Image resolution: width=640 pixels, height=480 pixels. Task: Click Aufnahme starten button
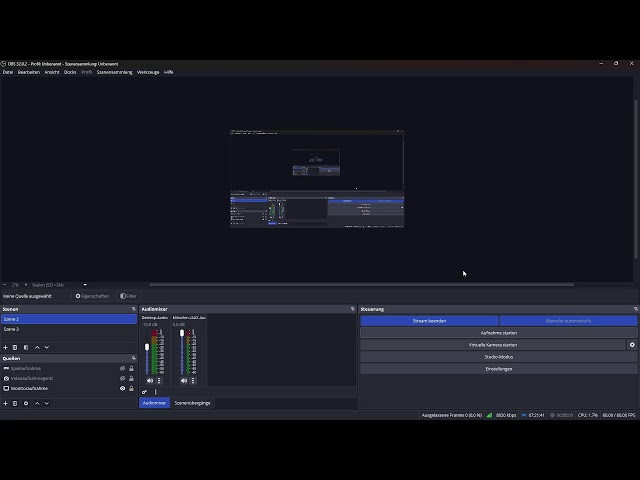499,333
